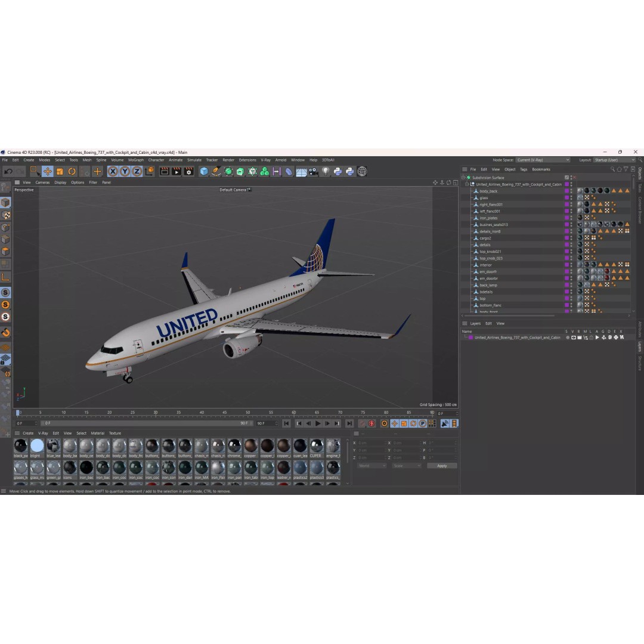
Task: Click the Search magnifier in Objects panel
Action: point(612,169)
